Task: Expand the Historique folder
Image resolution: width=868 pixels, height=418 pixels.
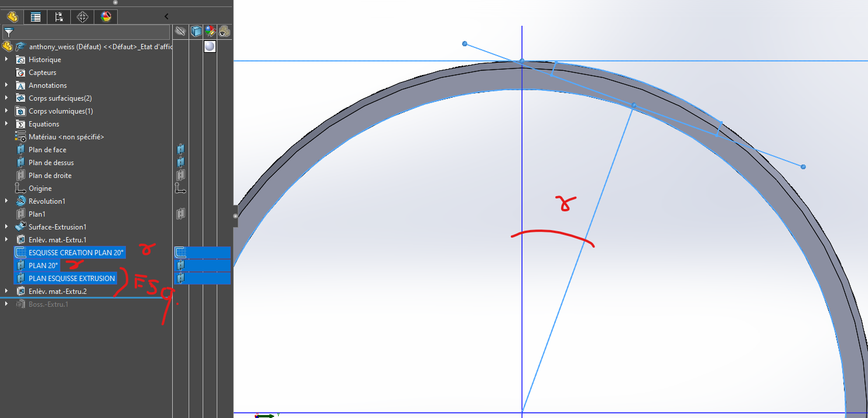Action: 6,60
